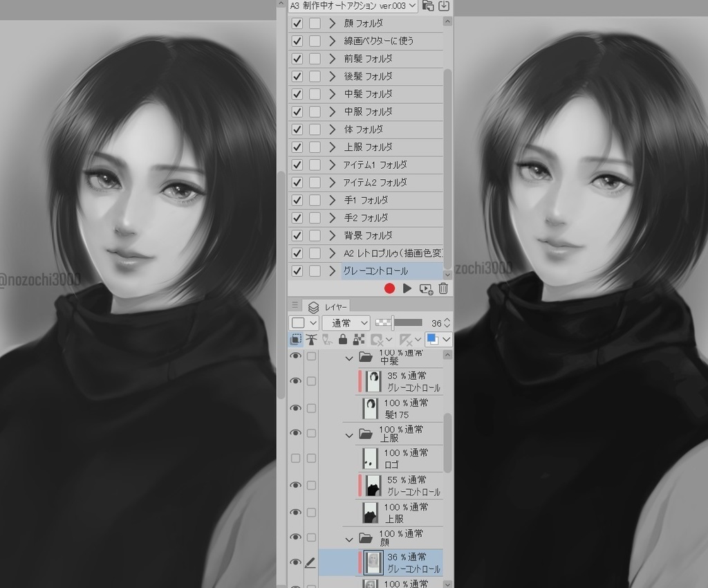Image resolution: width=708 pixels, height=588 pixels.
Task: Adjust the layer opacity slider
Action: tap(399, 322)
